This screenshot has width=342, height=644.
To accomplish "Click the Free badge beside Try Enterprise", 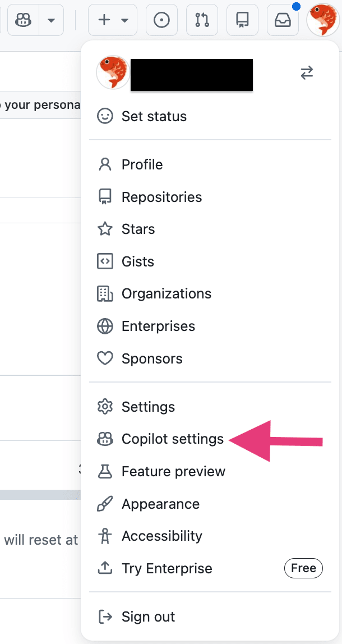I will coord(303,568).
